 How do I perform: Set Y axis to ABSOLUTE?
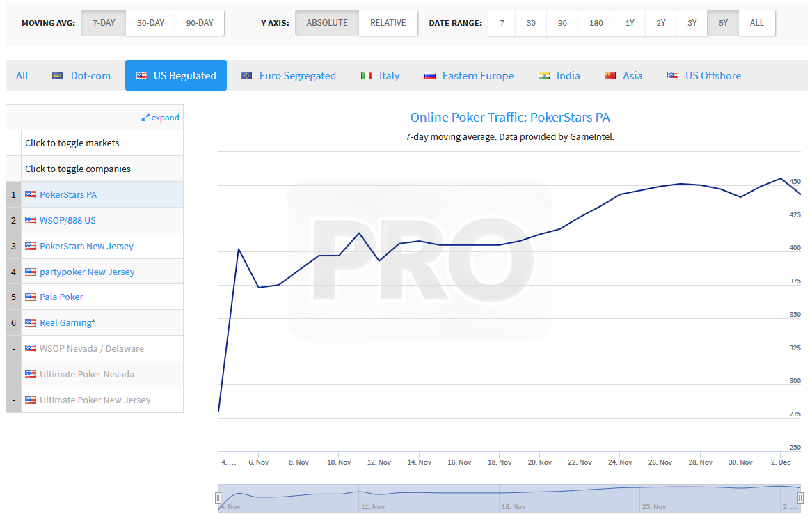tap(327, 23)
